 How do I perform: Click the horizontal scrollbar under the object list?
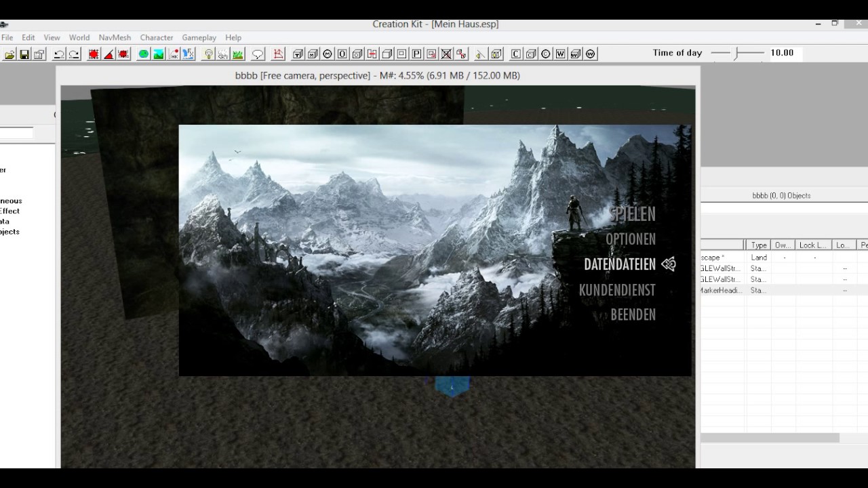770,439
